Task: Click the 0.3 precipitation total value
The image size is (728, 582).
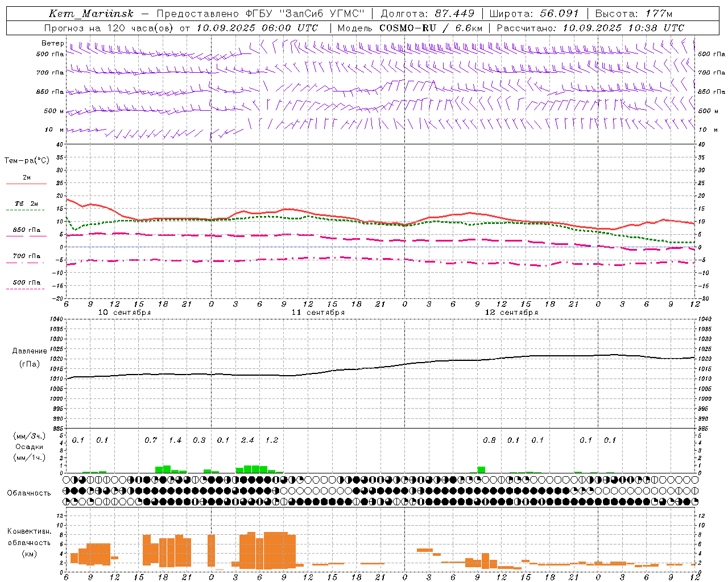Action: point(199,440)
